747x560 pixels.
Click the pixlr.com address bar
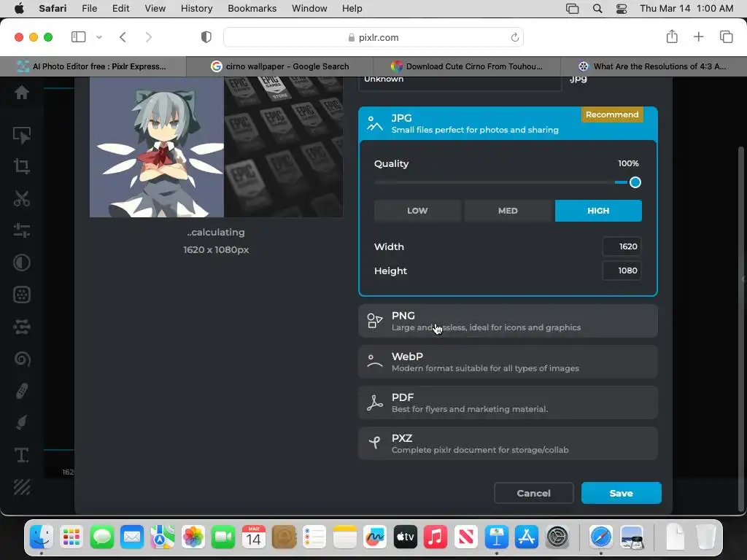373,37
